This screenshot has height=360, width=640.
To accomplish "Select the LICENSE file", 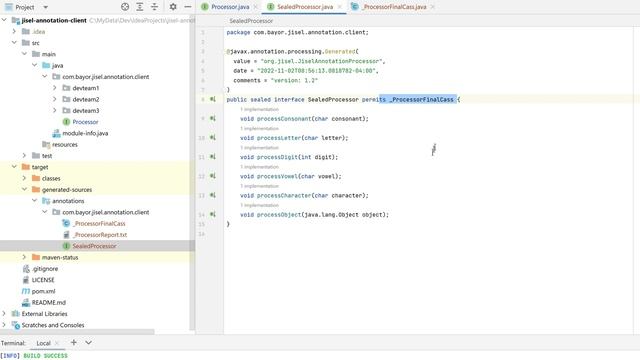I will pyautogui.click(x=43, y=280).
